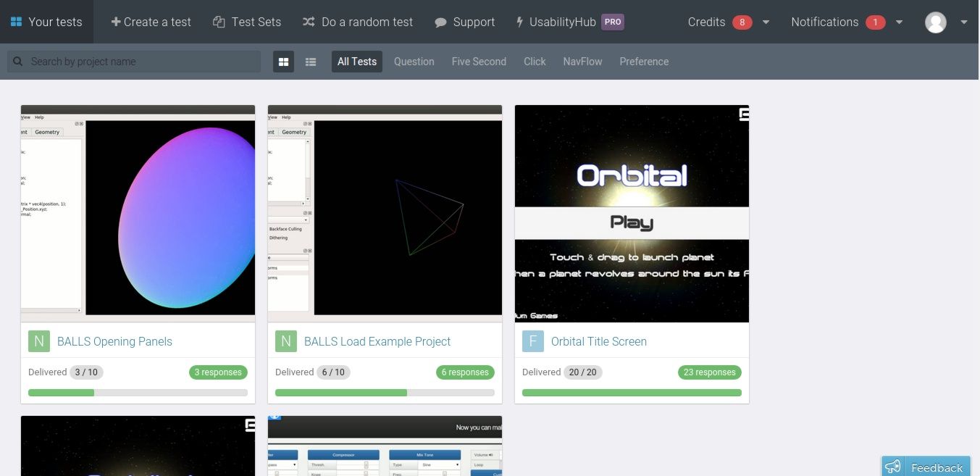
Task: Open the Orbital Title Screen thumbnail preview
Action: click(631, 214)
